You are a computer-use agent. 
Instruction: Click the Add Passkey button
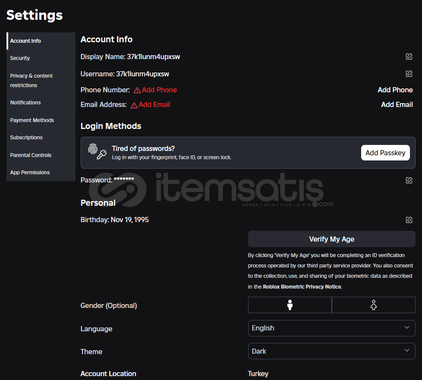(385, 153)
